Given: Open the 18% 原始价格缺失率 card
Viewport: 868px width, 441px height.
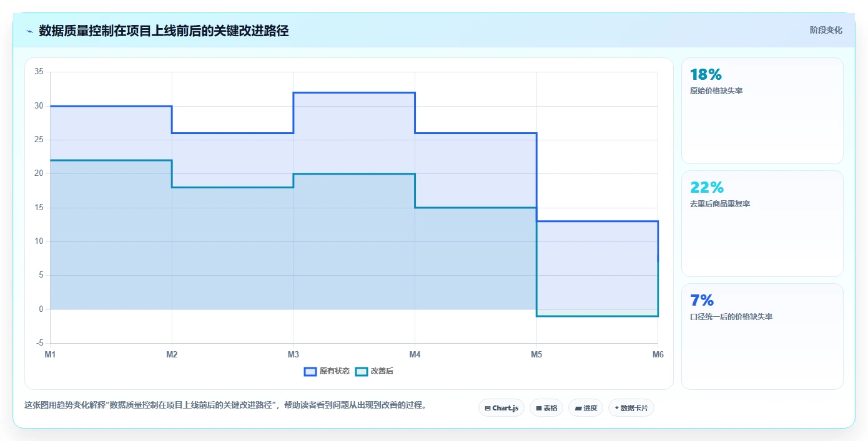Looking at the screenshot, I should [762, 110].
